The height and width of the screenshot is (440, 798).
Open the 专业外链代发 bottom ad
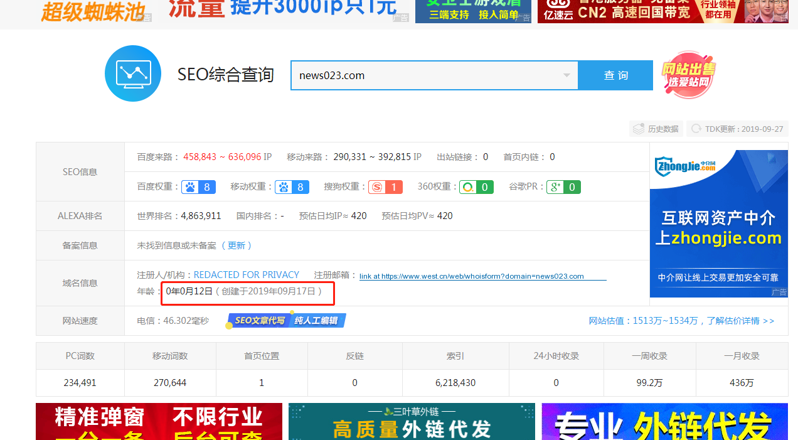pyautogui.click(x=665, y=422)
